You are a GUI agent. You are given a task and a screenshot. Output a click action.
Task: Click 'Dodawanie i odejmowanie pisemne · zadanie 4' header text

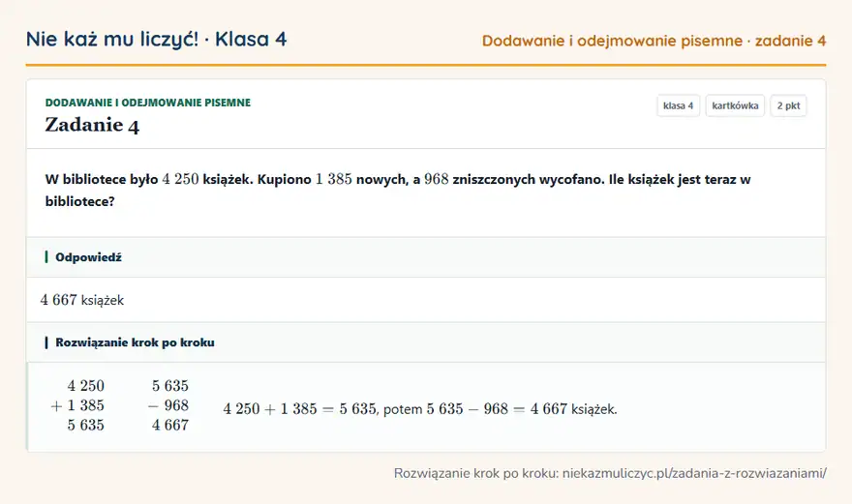click(x=654, y=41)
